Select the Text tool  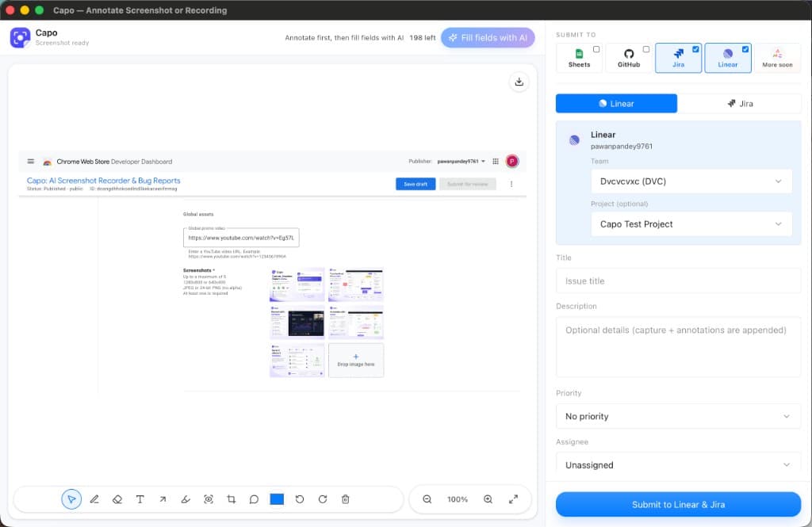[x=140, y=499]
